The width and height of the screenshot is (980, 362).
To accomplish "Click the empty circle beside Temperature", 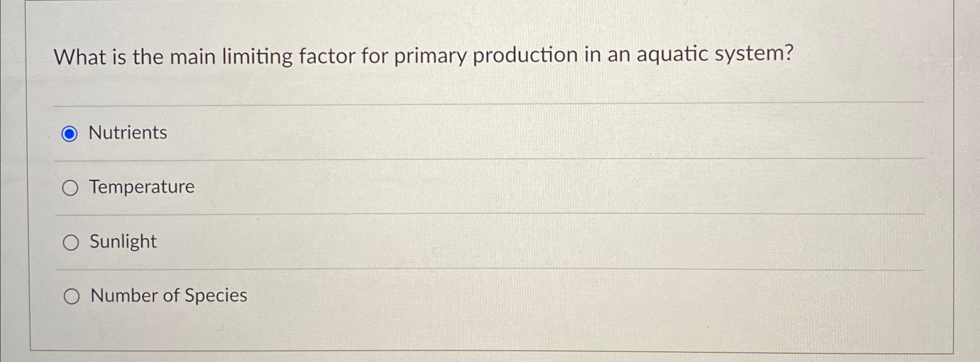I will (71, 187).
